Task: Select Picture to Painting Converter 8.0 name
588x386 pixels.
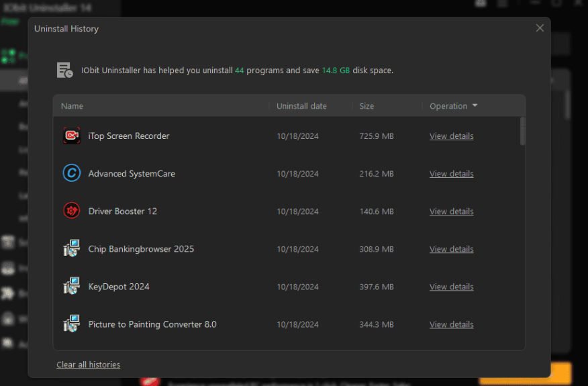Action: click(x=152, y=324)
